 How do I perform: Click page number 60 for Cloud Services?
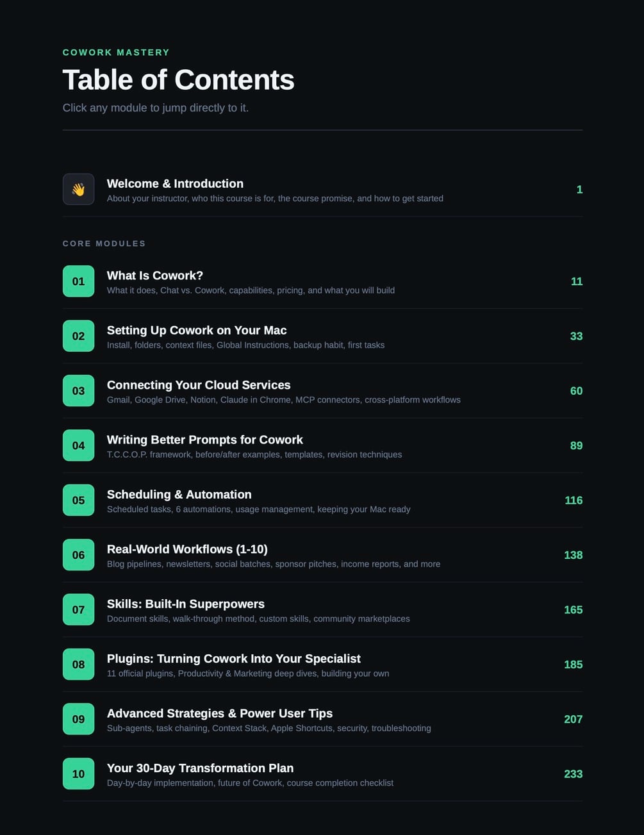576,391
